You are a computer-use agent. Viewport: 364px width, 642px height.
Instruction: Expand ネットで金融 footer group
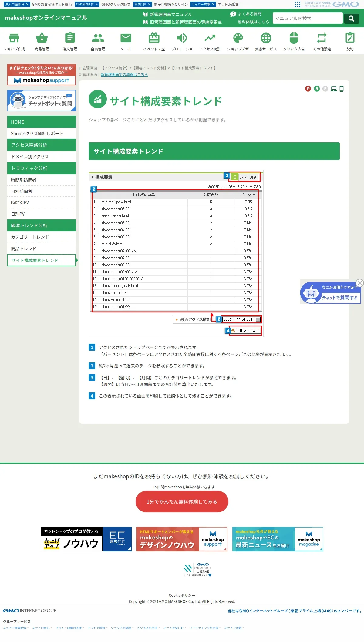coord(234,628)
